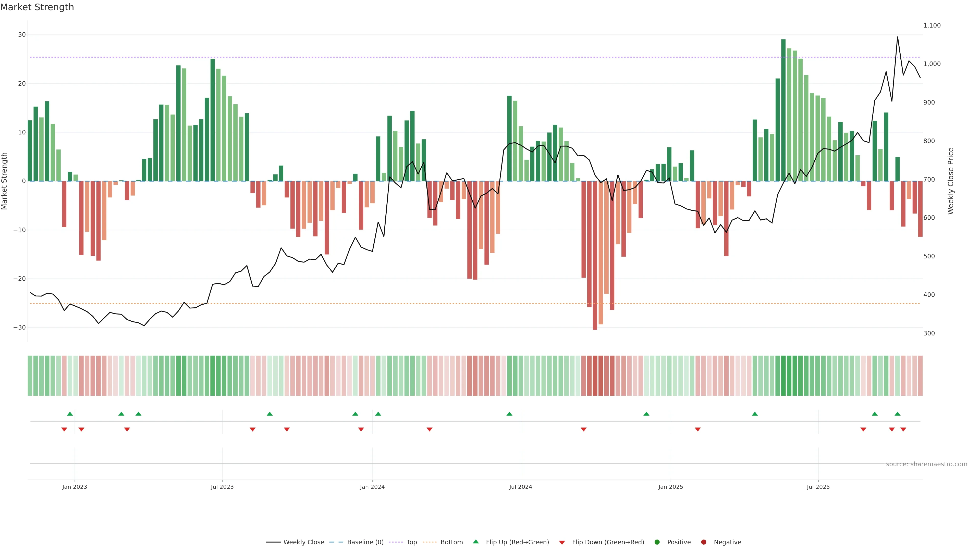Click the deepest red strength bar
980x551 pixels.
point(595,255)
